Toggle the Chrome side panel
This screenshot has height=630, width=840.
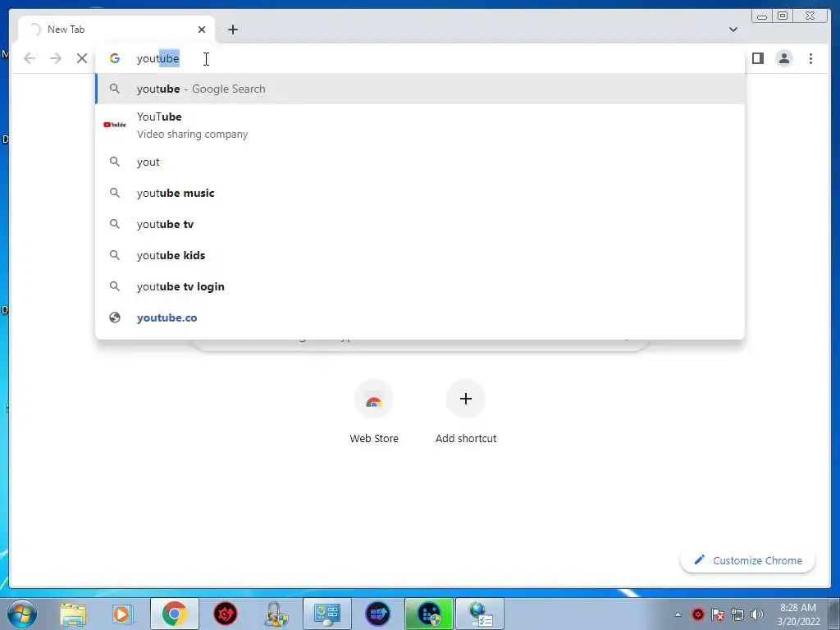pos(757,58)
